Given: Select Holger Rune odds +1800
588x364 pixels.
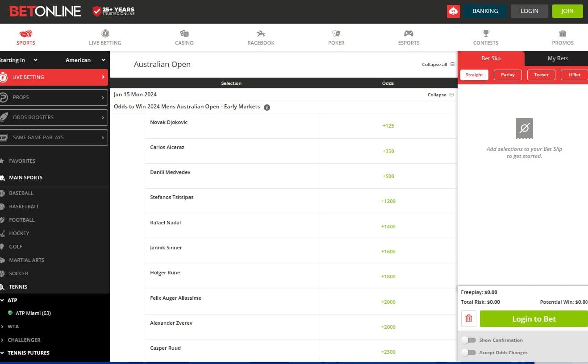Looking at the screenshot, I should [x=388, y=277].
